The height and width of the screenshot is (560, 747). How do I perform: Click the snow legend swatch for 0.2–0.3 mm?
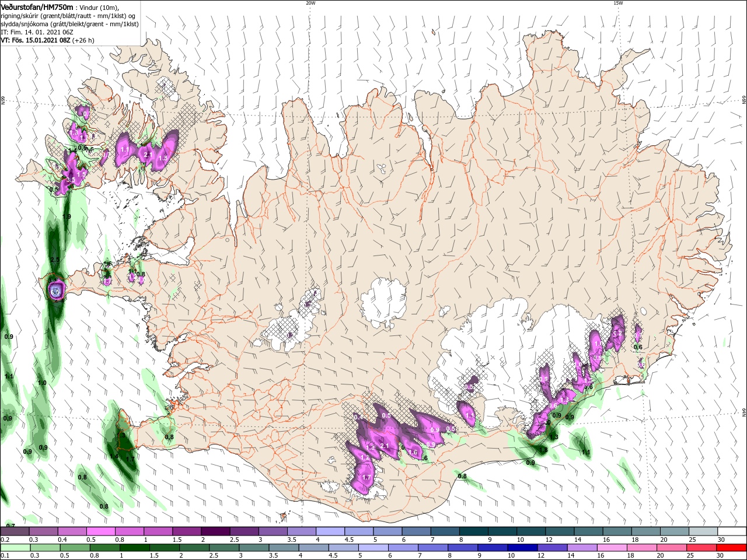tap(15, 531)
